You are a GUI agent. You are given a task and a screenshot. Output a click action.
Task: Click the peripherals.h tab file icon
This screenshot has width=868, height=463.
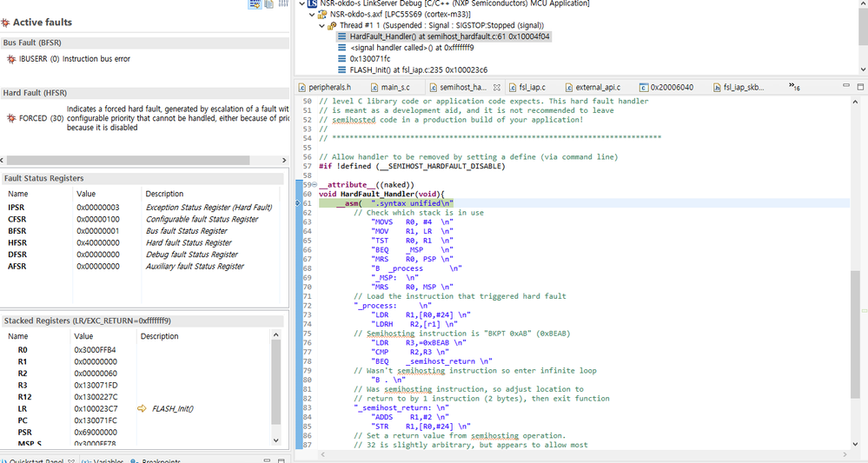pos(302,88)
